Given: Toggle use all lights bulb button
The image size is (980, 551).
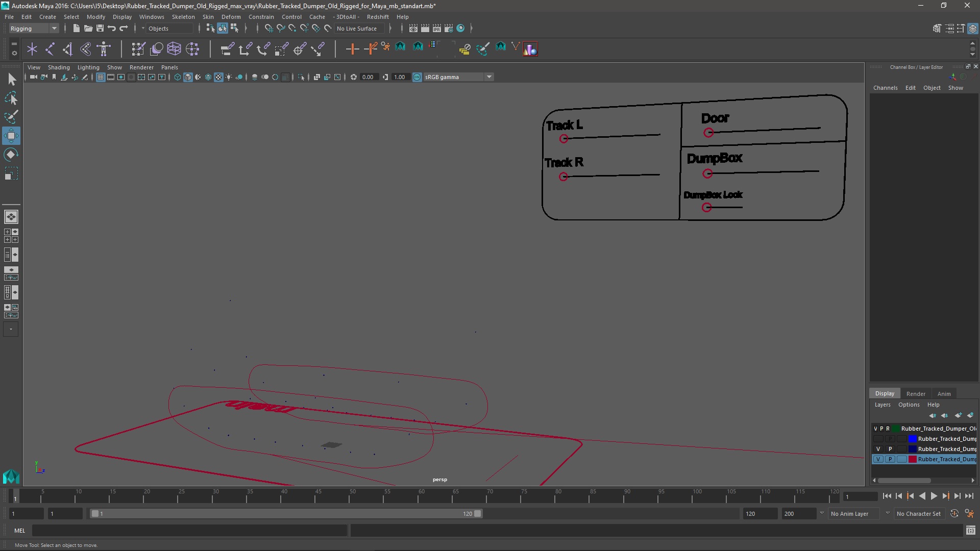Looking at the screenshot, I should click(x=229, y=77).
